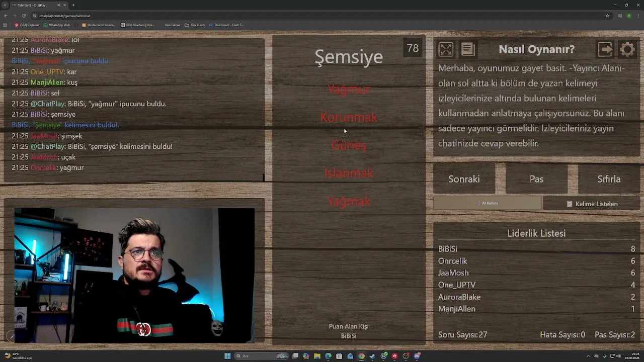Go to the next word with Sonraki

(x=464, y=179)
